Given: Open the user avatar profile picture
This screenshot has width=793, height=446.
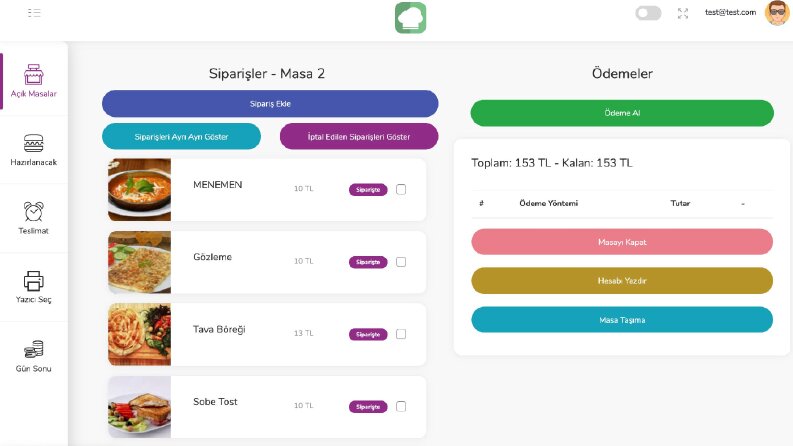Looking at the screenshot, I should (777, 13).
